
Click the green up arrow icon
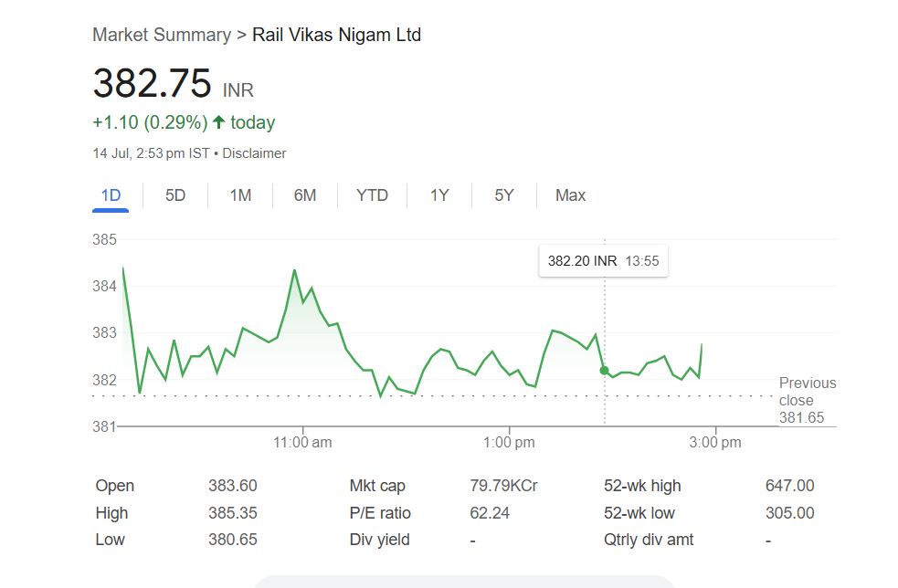point(218,122)
